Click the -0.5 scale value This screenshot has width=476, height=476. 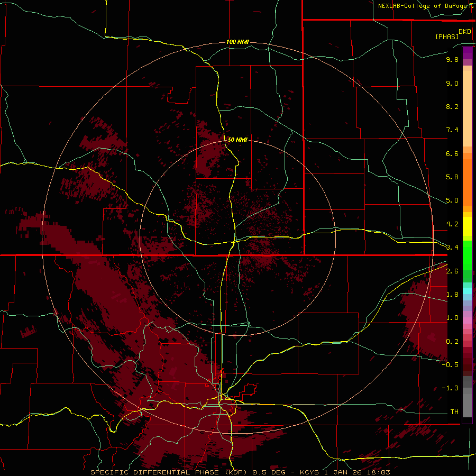(450, 365)
